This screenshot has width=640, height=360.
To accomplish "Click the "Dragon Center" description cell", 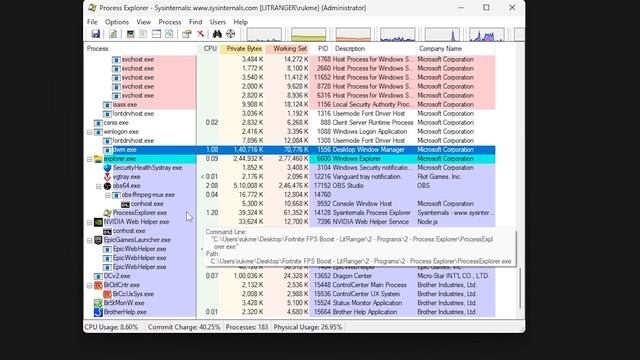I will click(352, 276).
